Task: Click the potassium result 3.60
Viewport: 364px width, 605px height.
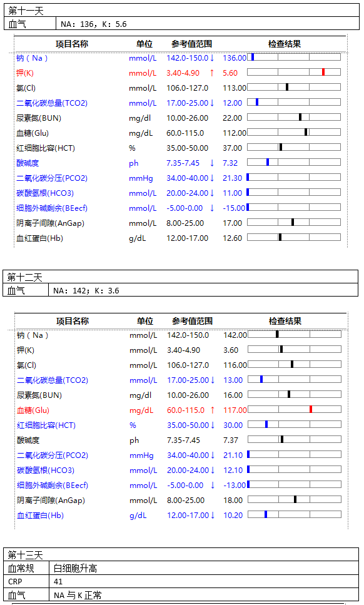Action: (231, 350)
